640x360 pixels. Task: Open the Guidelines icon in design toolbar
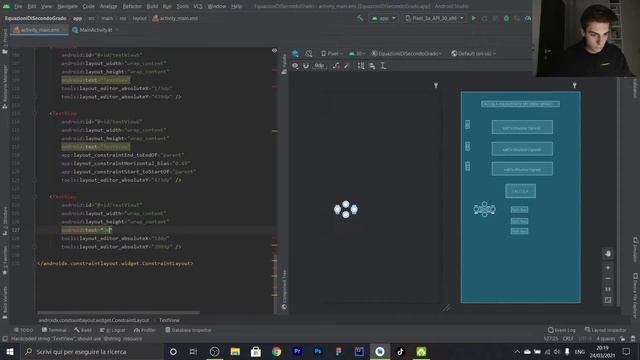[383, 66]
